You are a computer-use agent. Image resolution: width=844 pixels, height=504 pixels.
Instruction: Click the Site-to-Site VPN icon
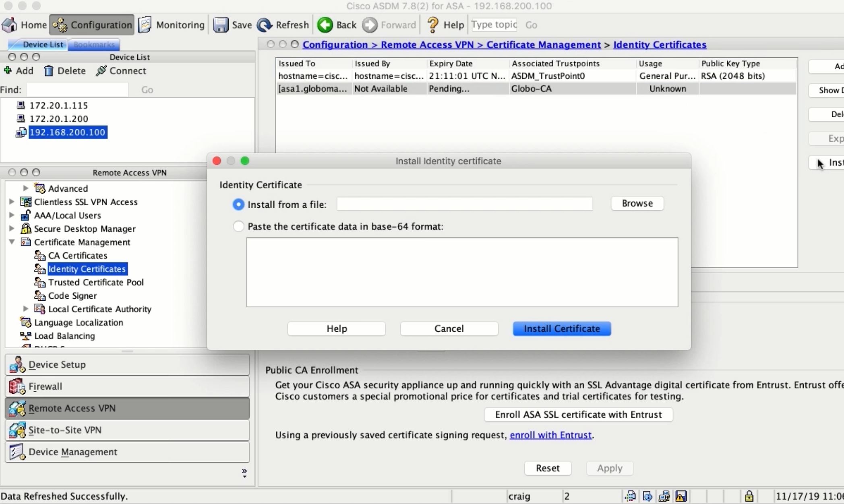tap(17, 430)
